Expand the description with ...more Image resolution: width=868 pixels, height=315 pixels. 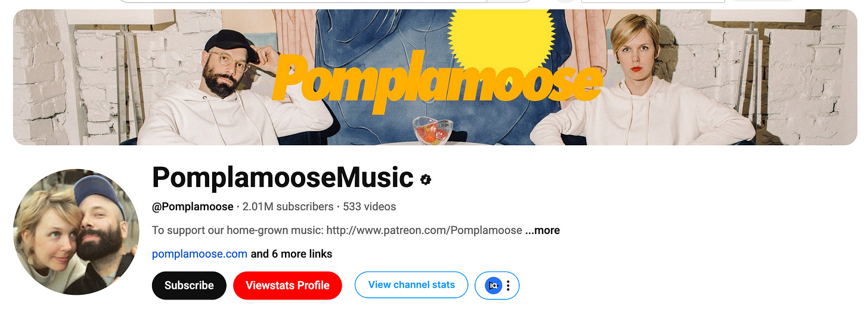542,230
